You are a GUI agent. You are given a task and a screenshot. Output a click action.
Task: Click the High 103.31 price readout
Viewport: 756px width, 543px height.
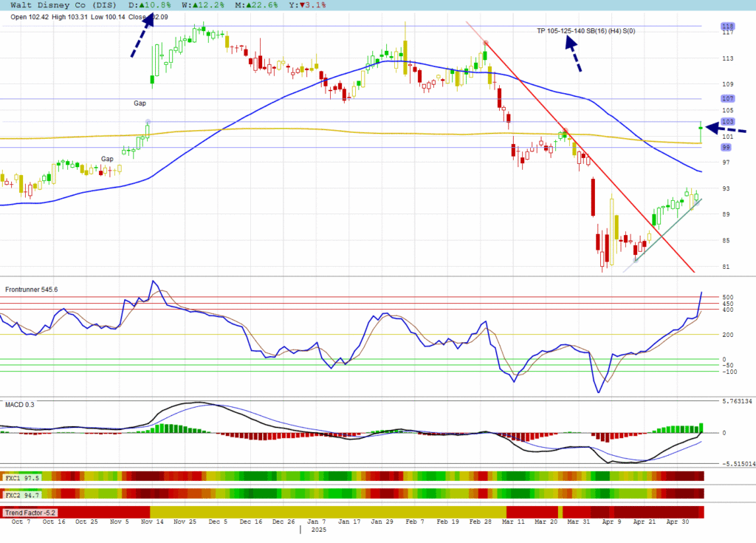pos(70,17)
